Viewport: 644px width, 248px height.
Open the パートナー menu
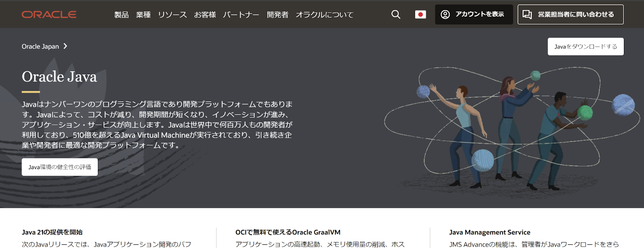click(x=241, y=15)
